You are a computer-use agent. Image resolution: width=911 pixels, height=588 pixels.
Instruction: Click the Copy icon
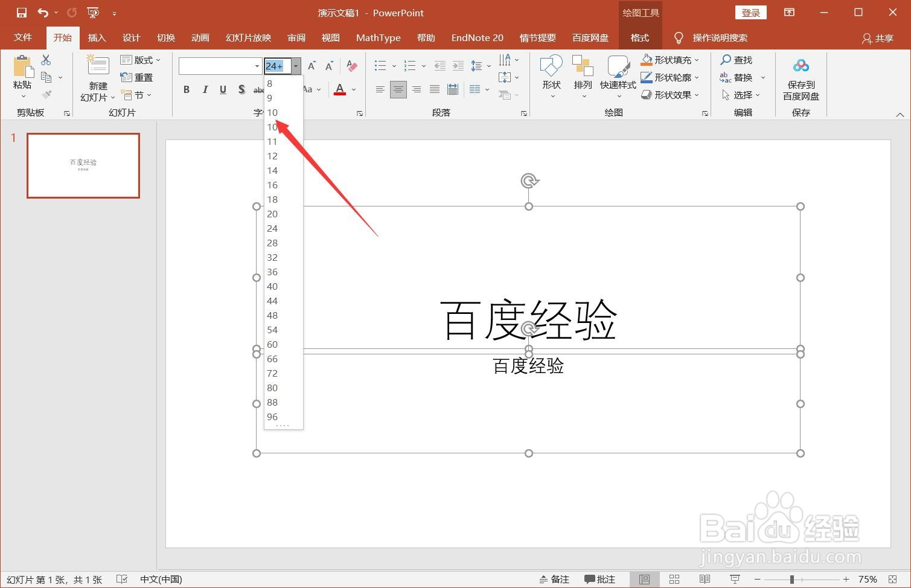pos(46,77)
